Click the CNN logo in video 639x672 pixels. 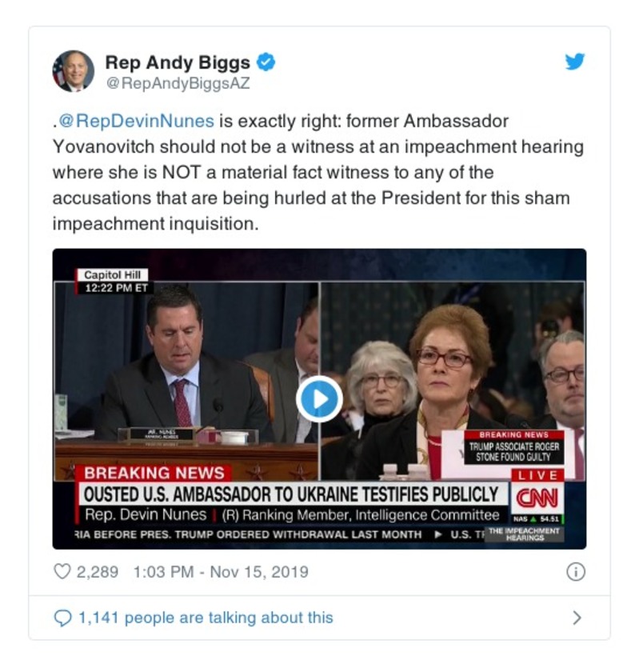click(x=537, y=498)
